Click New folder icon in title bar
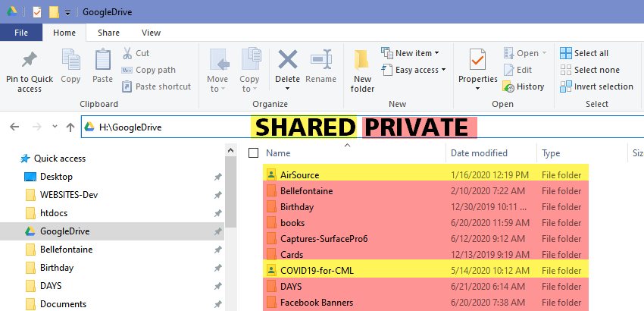The height and width of the screenshot is (311, 644). tap(54, 12)
